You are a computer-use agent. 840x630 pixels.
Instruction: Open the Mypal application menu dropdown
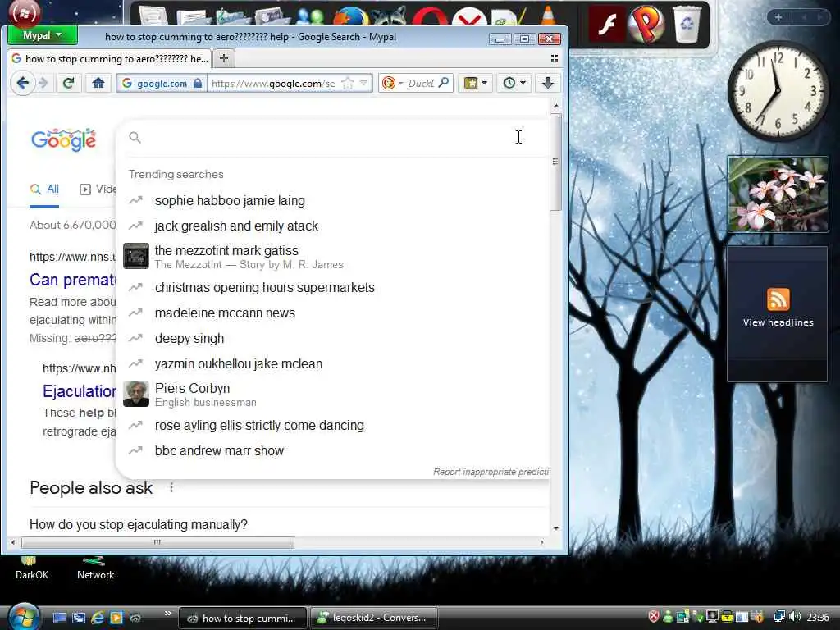pos(43,35)
